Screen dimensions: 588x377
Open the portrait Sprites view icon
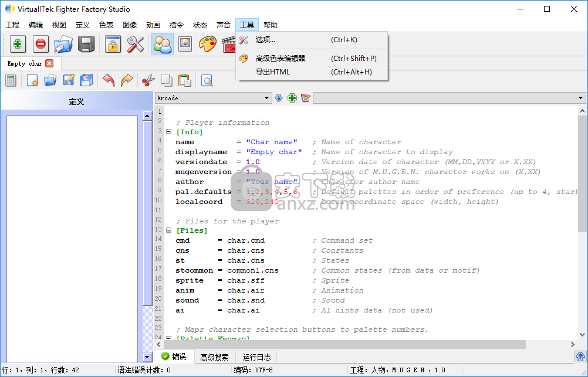click(x=185, y=44)
